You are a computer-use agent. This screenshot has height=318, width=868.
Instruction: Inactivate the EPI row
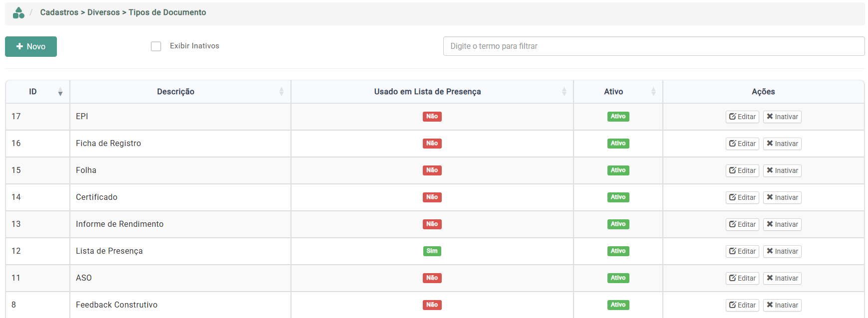(782, 117)
